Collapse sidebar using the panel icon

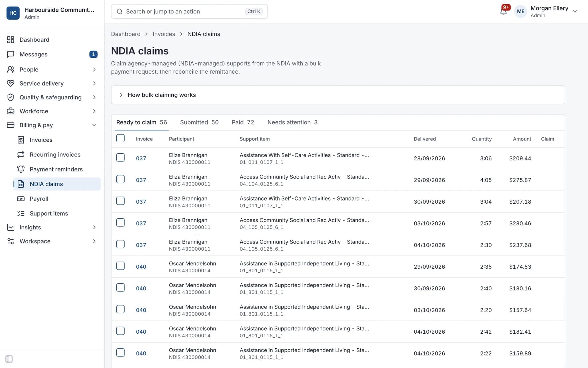pyautogui.click(x=9, y=359)
